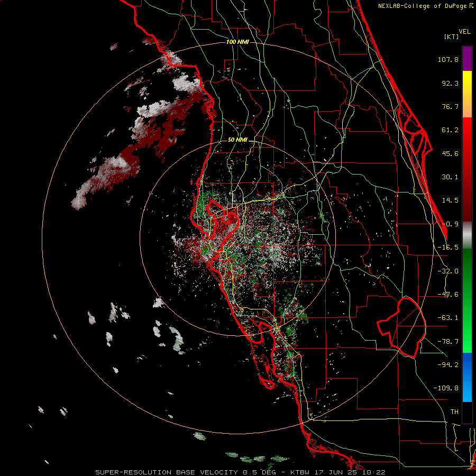Select the -94.2 legend value
This screenshot has height=476, width=476.
(x=448, y=364)
